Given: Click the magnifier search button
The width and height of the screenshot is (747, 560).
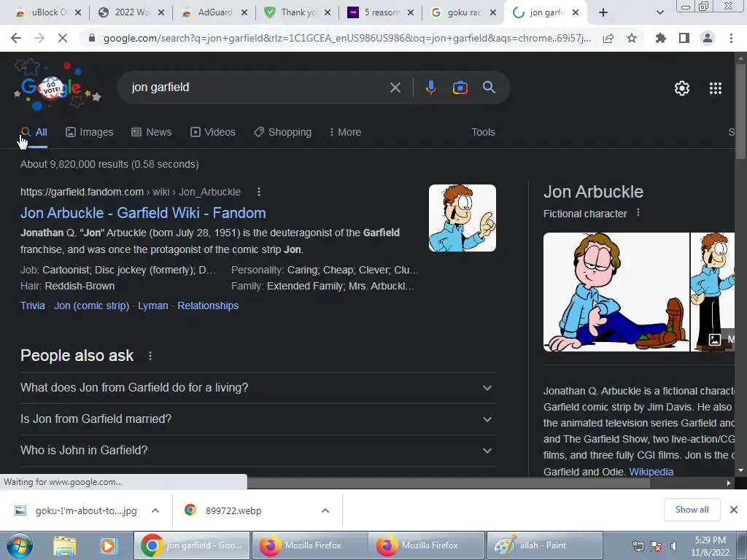Looking at the screenshot, I should point(489,87).
